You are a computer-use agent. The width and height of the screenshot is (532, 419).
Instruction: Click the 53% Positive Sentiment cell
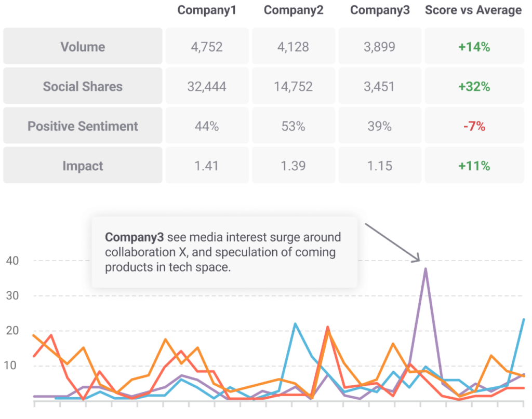[294, 126]
